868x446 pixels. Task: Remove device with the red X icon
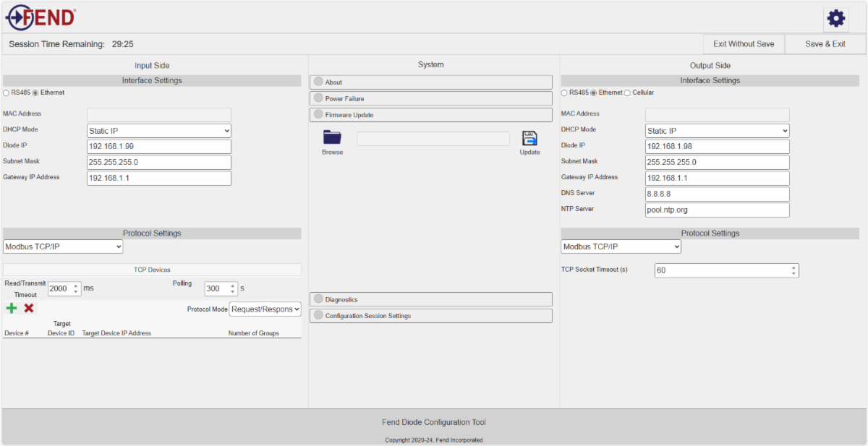[29, 309]
